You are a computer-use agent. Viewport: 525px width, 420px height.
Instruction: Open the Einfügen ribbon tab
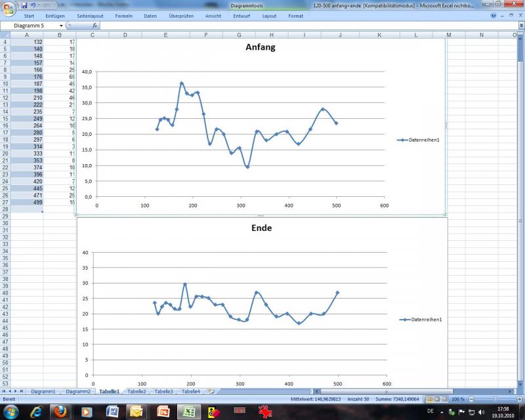(x=55, y=16)
